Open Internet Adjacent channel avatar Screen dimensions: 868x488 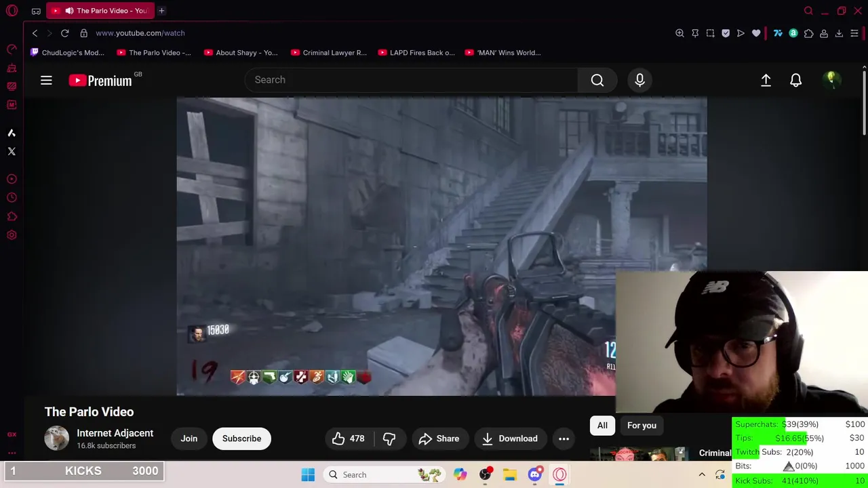point(56,439)
